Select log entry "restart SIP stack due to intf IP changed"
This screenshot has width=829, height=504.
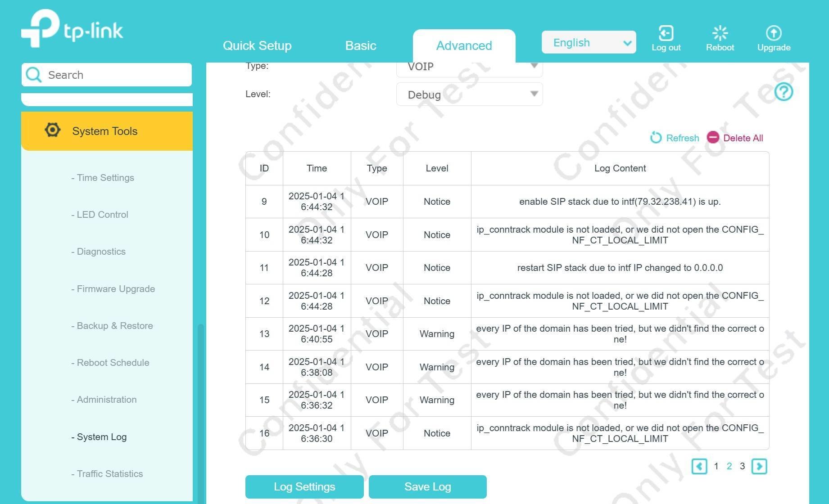coord(620,268)
